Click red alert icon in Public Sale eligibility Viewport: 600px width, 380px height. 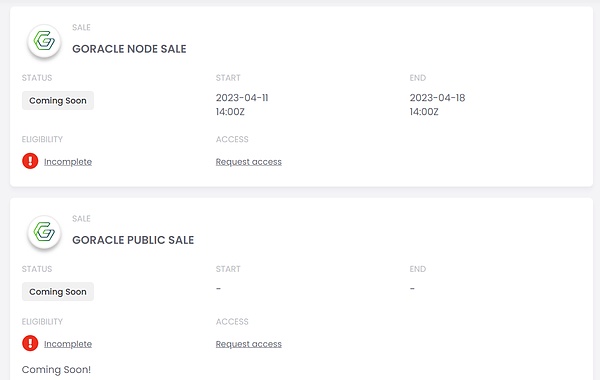tap(30, 343)
